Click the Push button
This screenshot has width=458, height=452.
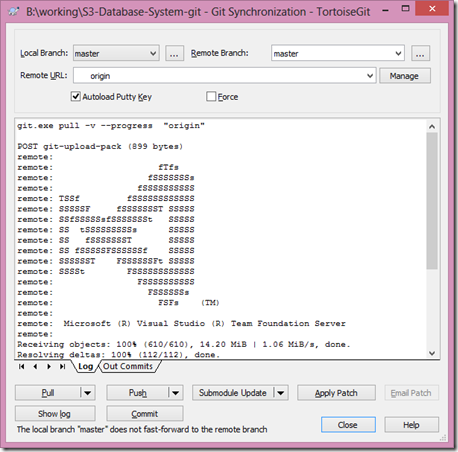tap(138, 393)
